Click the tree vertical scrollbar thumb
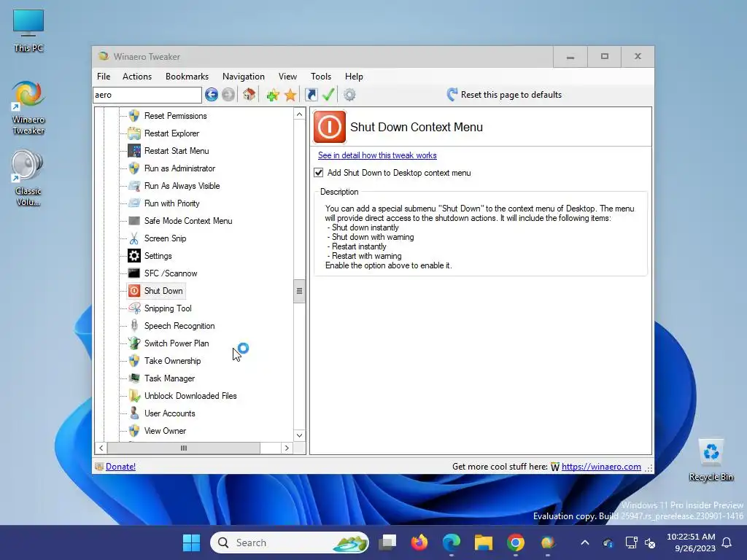The image size is (747, 560). [299, 291]
